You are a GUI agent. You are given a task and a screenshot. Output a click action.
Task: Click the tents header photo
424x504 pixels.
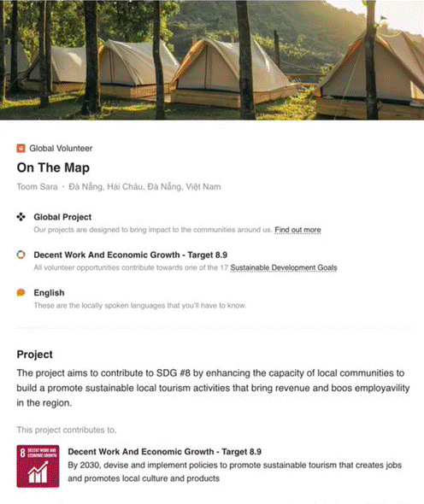click(x=212, y=60)
